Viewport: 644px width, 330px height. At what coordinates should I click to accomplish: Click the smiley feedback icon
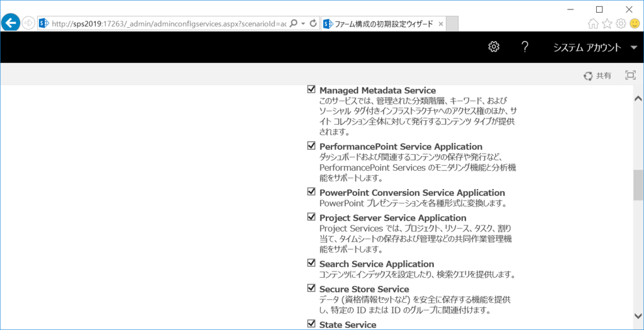click(x=635, y=24)
